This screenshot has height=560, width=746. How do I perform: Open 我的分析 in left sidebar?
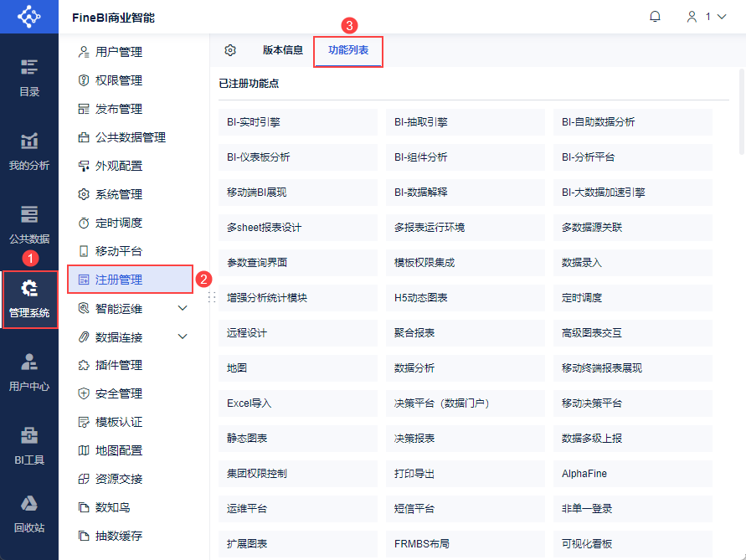[x=29, y=152]
